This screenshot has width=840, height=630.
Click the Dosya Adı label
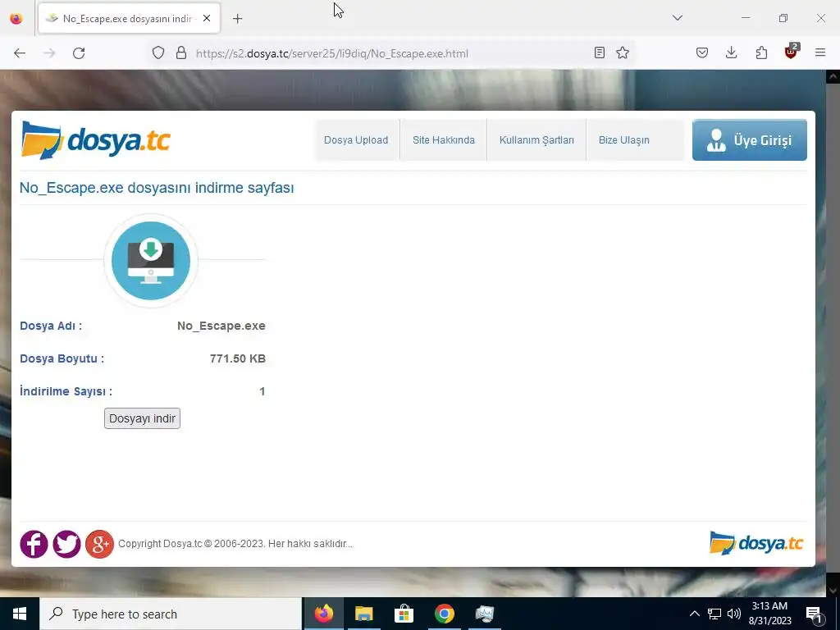point(51,326)
